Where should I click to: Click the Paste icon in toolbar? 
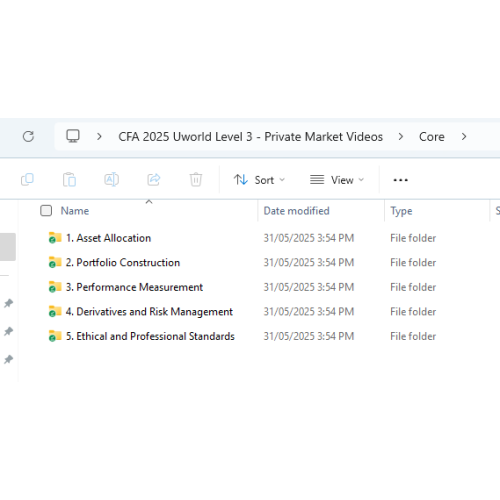tap(69, 180)
